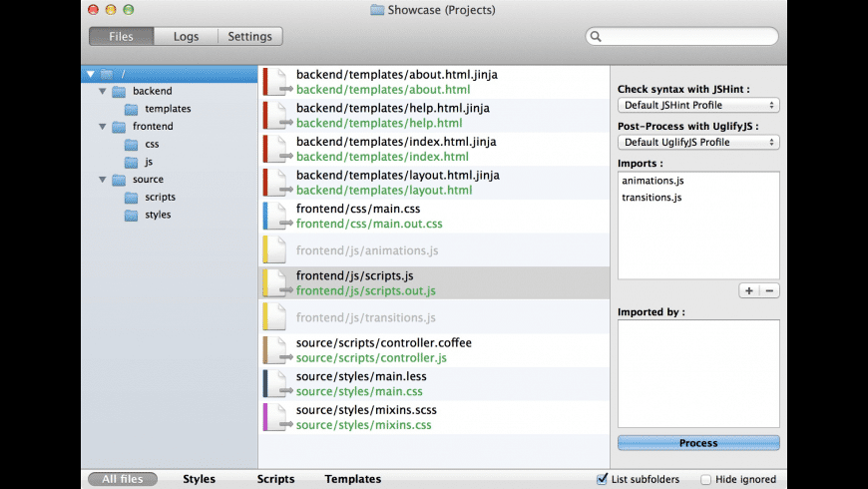This screenshot has height=489, width=868.
Task: Click the empty Imported by list box
Action: pyautogui.click(x=698, y=374)
